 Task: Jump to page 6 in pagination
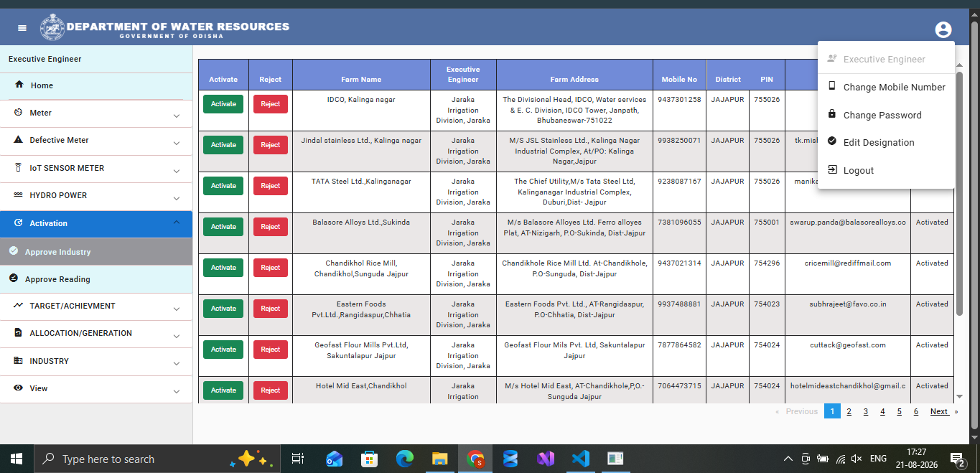click(916, 411)
